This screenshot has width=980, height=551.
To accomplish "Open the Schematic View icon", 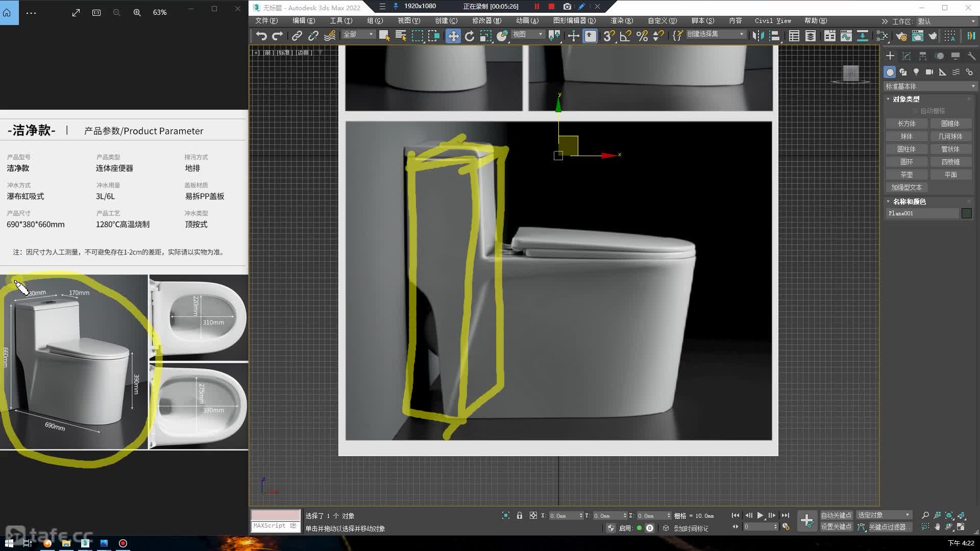I will click(863, 36).
